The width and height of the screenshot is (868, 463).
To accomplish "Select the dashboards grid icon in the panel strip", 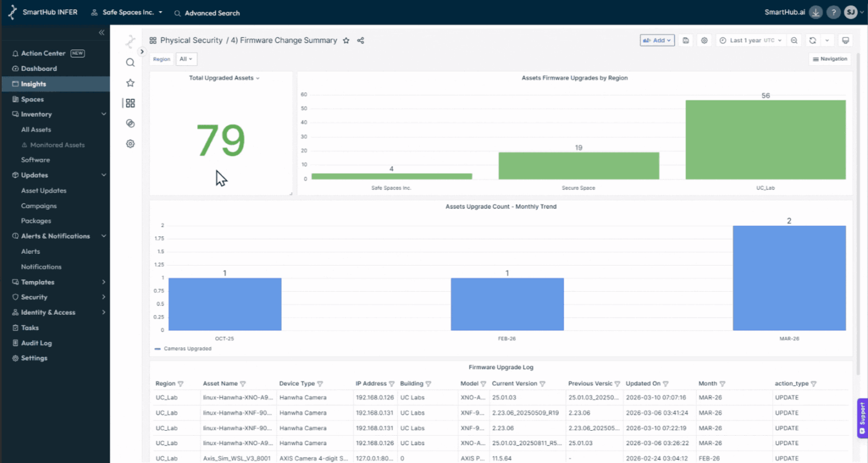I will click(x=130, y=103).
